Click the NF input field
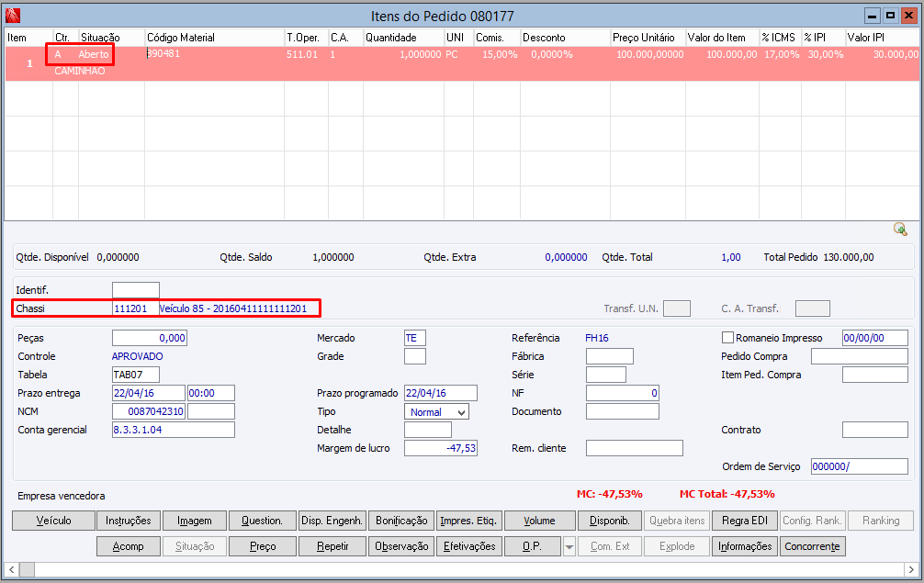 tap(623, 393)
